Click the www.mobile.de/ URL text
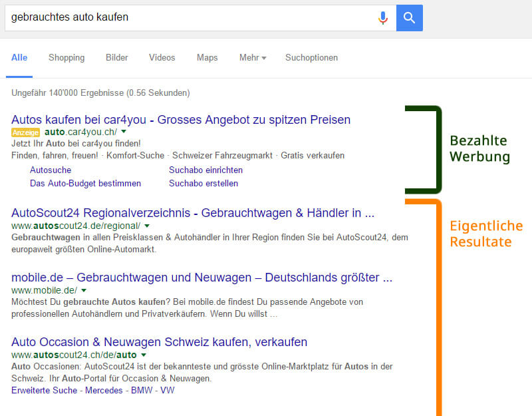 pos(44,290)
